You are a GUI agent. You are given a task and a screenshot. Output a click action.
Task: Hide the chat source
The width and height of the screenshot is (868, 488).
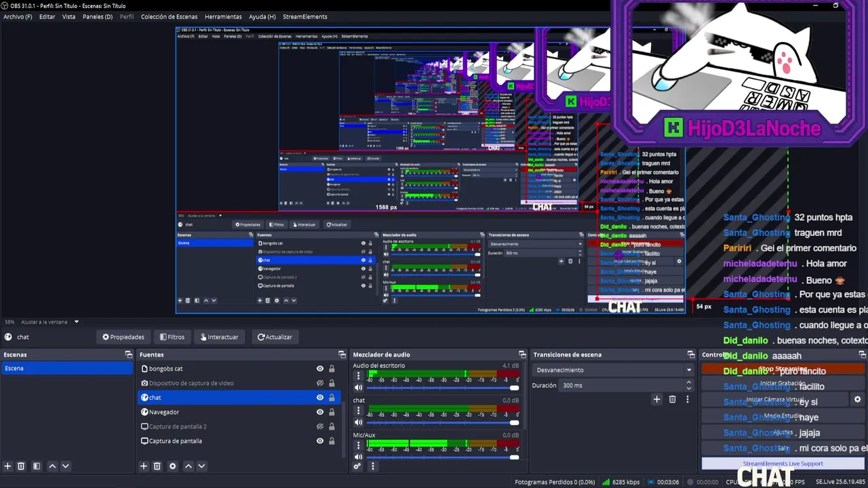click(x=320, y=398)
